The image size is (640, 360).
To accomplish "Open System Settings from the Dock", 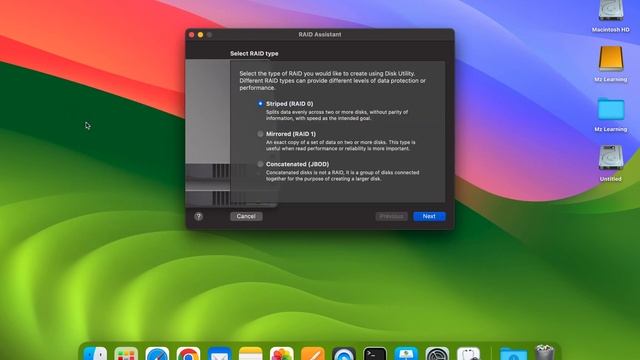I will [437, 353].
